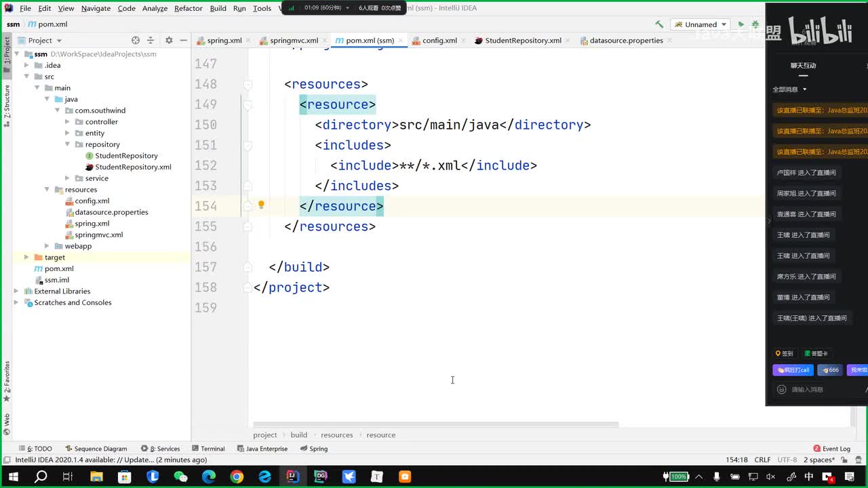Screen dimensions: 868x488
Task: Expand External Libraries node
Action: tap(17, 291)
